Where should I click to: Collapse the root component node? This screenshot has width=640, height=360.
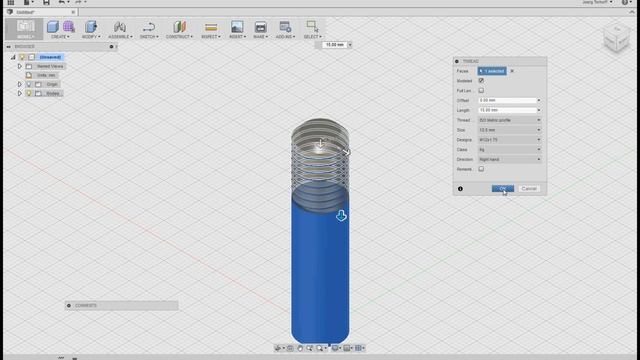13,57
